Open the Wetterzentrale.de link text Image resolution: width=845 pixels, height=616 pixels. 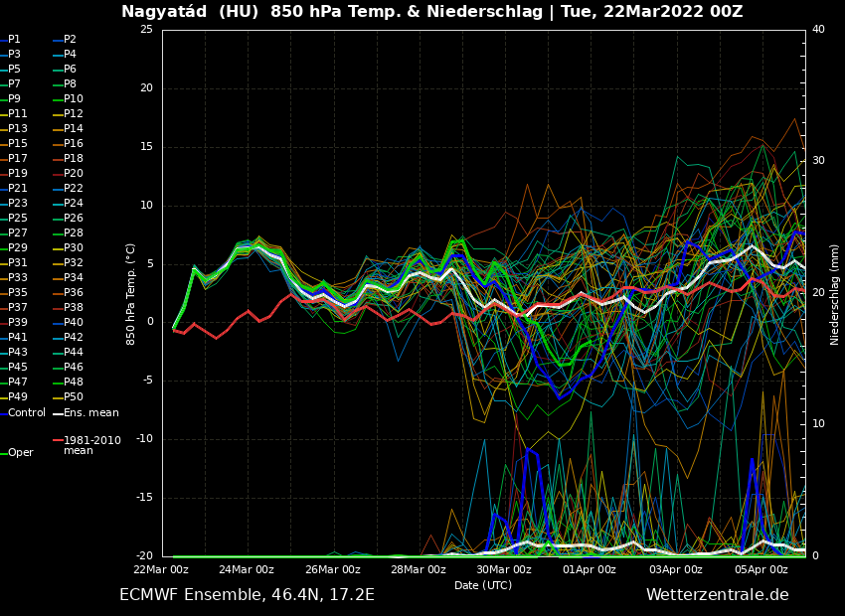coord(717,595)
